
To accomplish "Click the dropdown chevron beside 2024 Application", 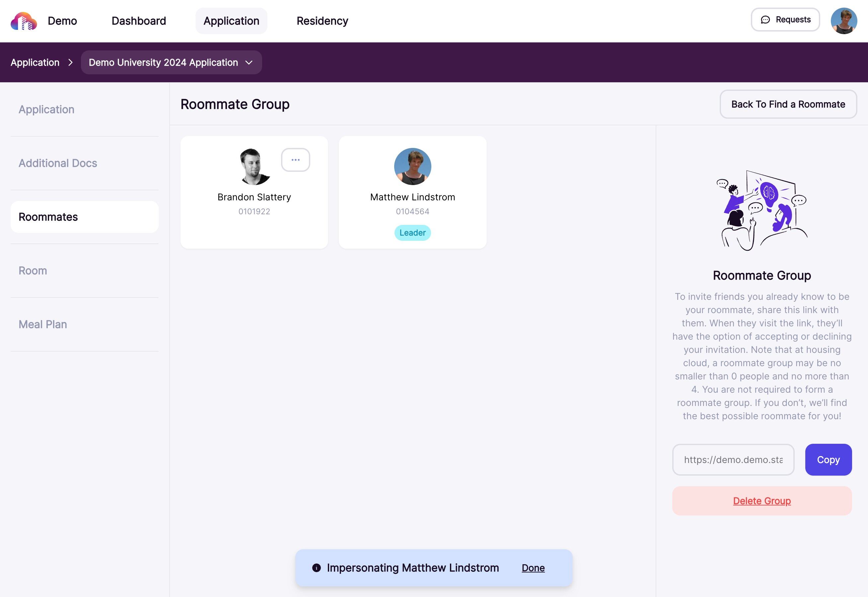I will tap(249, 62).
